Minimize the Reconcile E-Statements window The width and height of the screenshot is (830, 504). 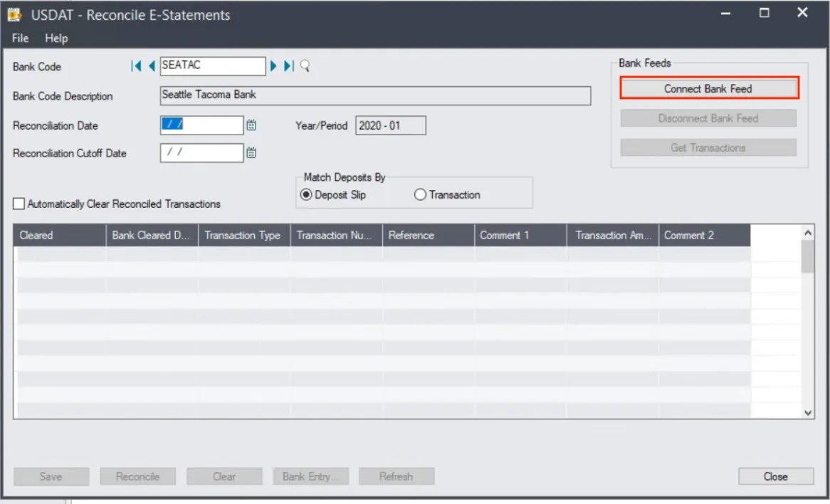coord(726,13)
